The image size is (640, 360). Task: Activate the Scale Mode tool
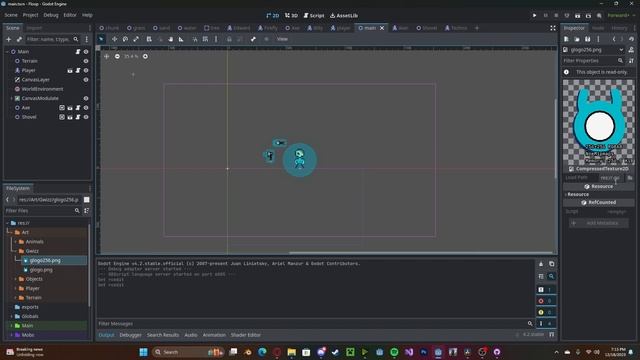pyautogui.click(x=136, y=39)
